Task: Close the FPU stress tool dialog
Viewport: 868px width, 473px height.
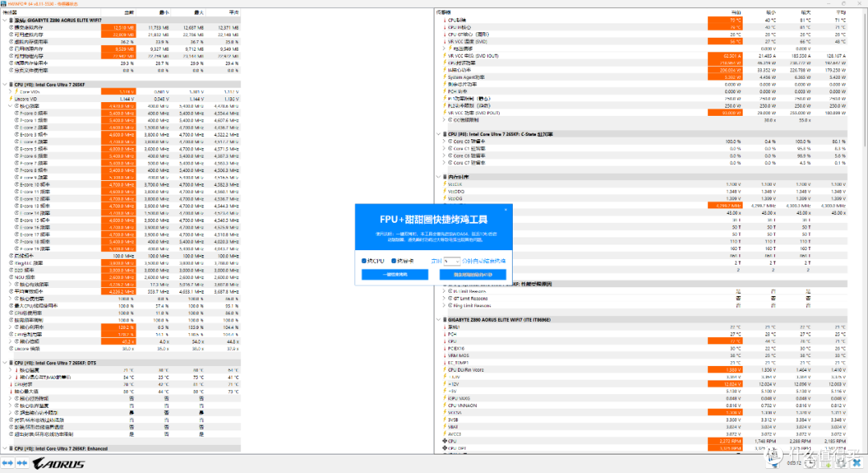Action: (x=506, y=209)
